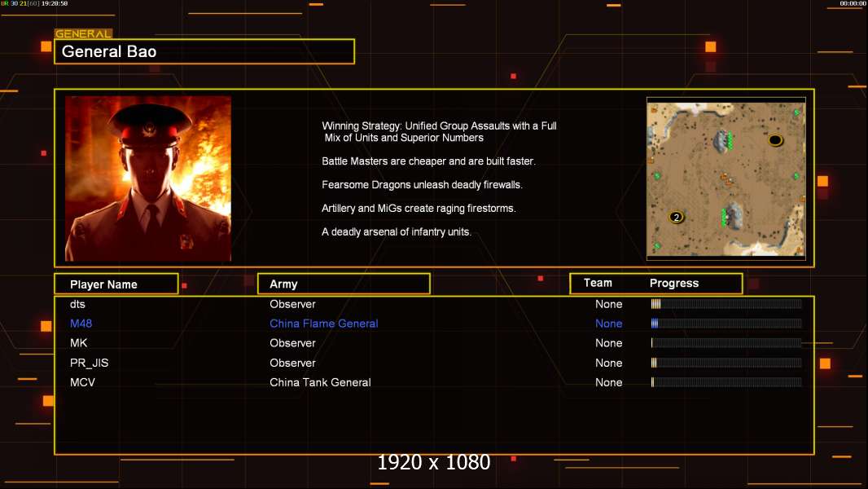Click the desert map preview thumbnail
Image resolution: width=868 pixels, height=489 pixels.
(x=726, y=178)
